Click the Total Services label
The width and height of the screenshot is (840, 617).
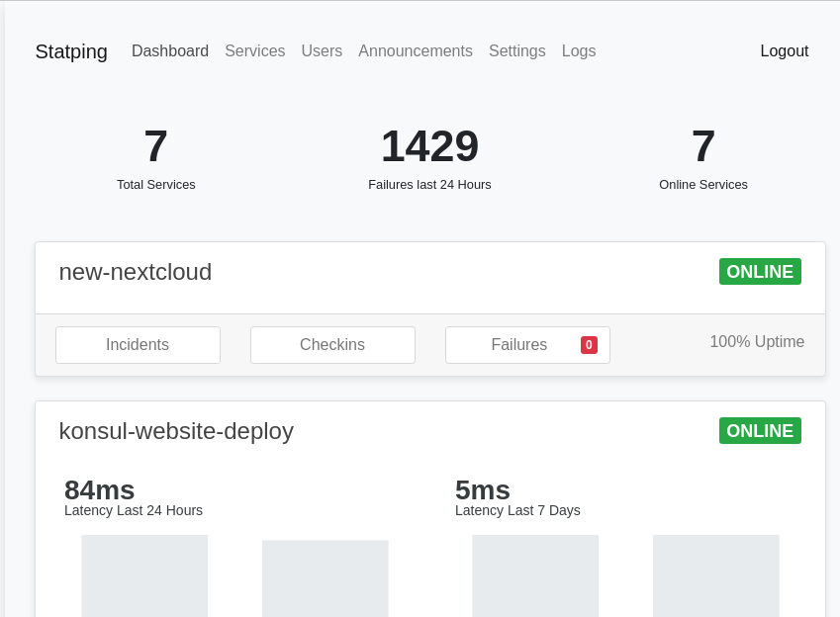[x=156, y=185]
